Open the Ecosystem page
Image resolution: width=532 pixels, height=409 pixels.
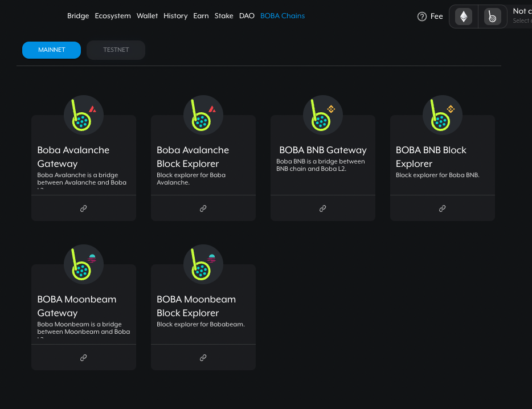[x=113, y=16]
